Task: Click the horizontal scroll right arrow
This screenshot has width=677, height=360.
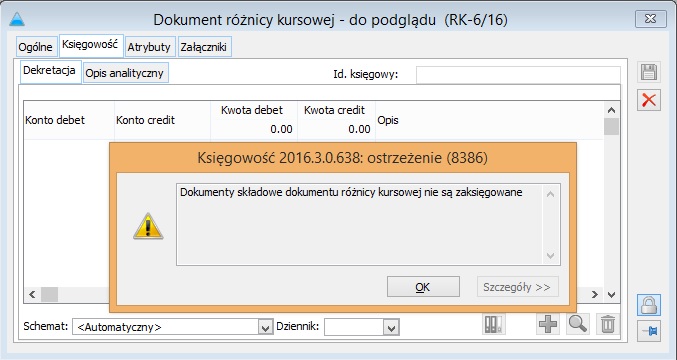Action: (595, 295)
